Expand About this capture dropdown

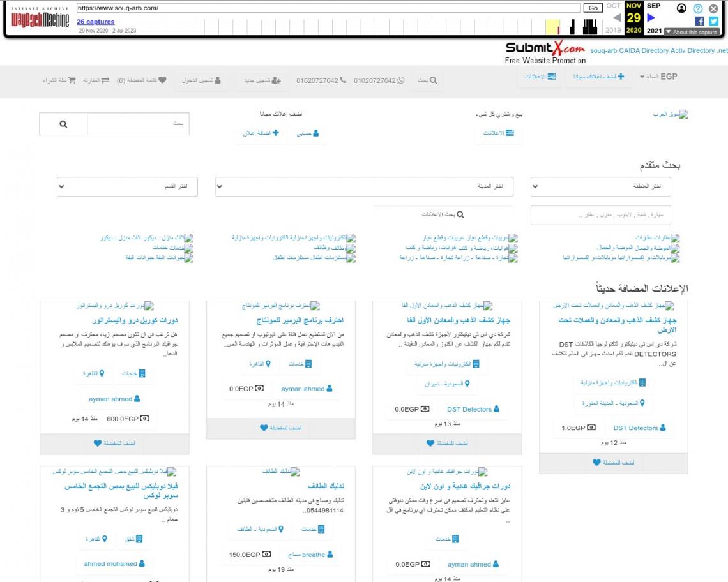point(692,32)
